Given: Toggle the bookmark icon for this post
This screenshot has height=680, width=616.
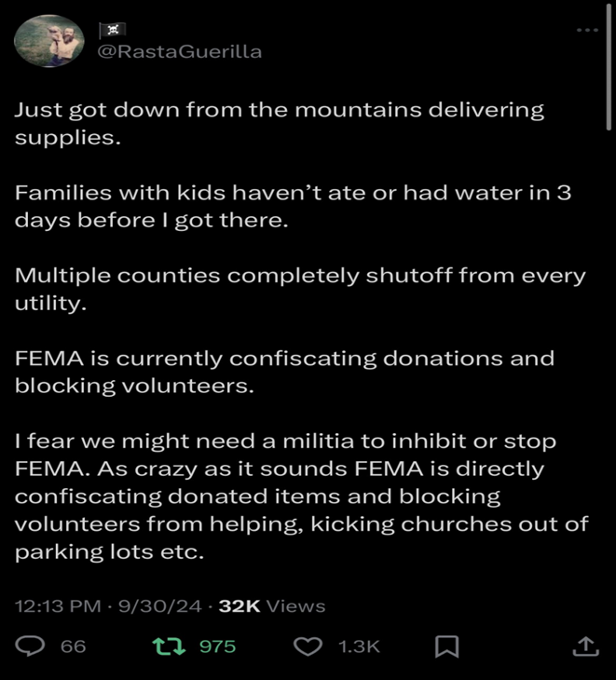Looking at the screenshot, I should [447, 646].
